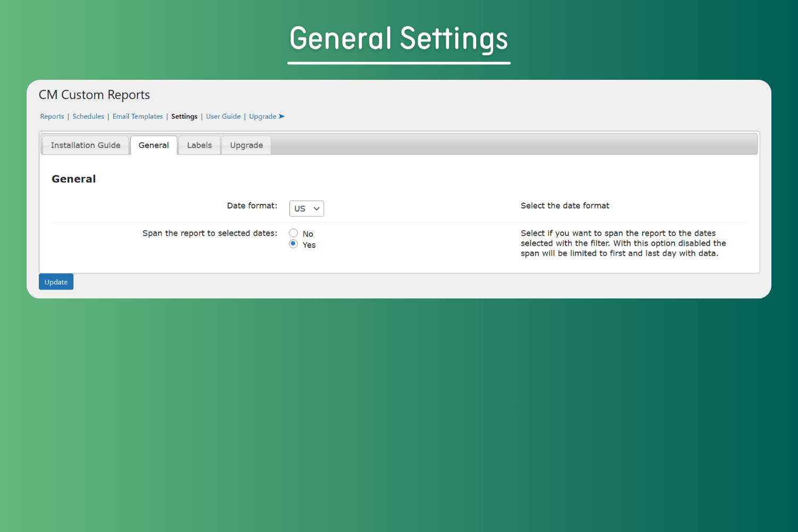Click the CM Custom Reports title
This screenshot has height=532, width=798.
[x=95, y=95]
